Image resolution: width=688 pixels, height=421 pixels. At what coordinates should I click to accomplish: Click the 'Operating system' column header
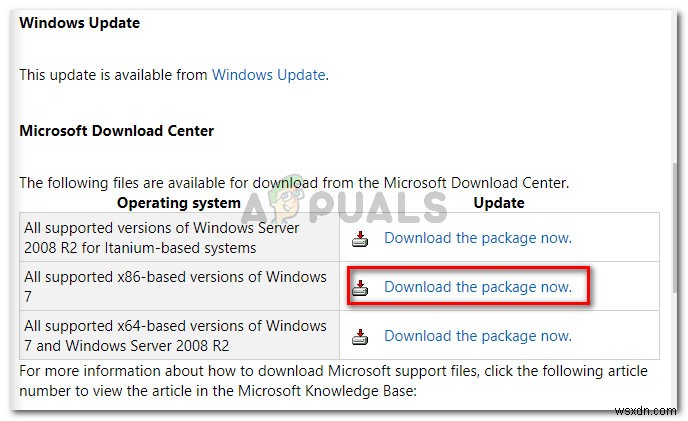pyautogui.click(x=180, y=203)
